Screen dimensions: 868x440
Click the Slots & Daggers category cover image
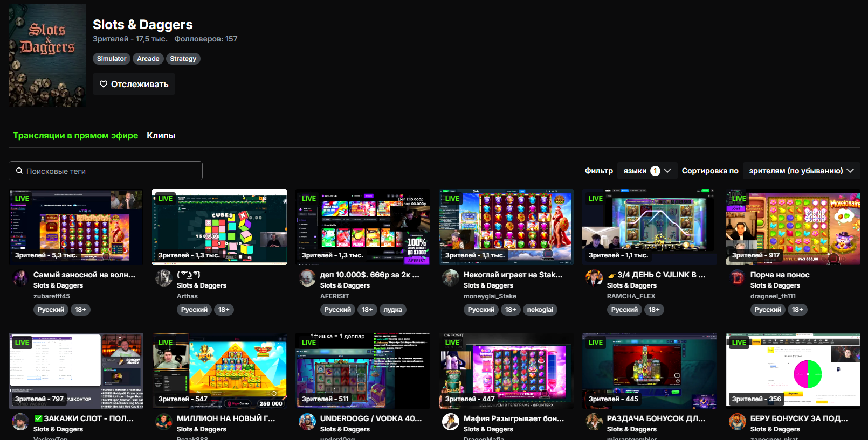47,55
